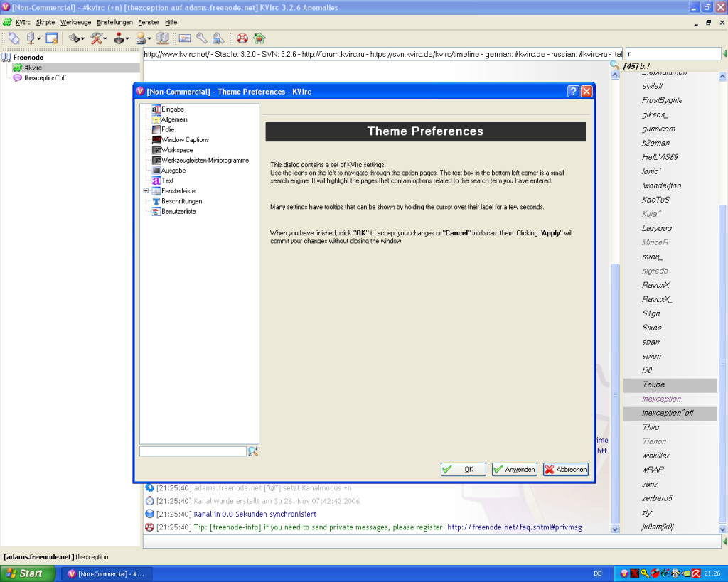Click the options search text box
Screen dimensions: 728x582
point(193,451)
